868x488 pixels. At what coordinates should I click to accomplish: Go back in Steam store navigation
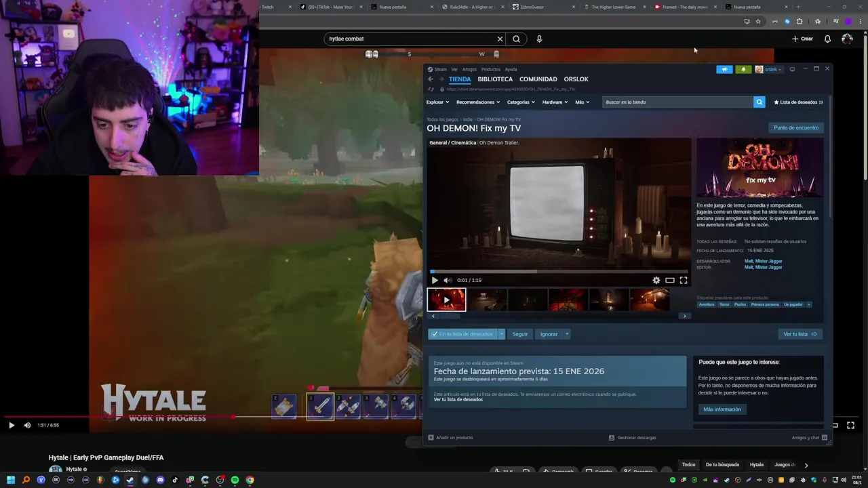[x=430, y=79]
